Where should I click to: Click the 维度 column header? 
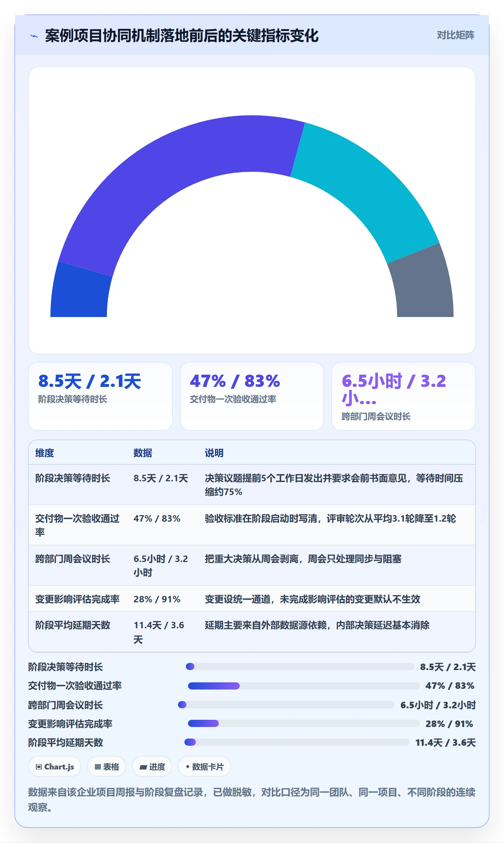pos(45,453)
